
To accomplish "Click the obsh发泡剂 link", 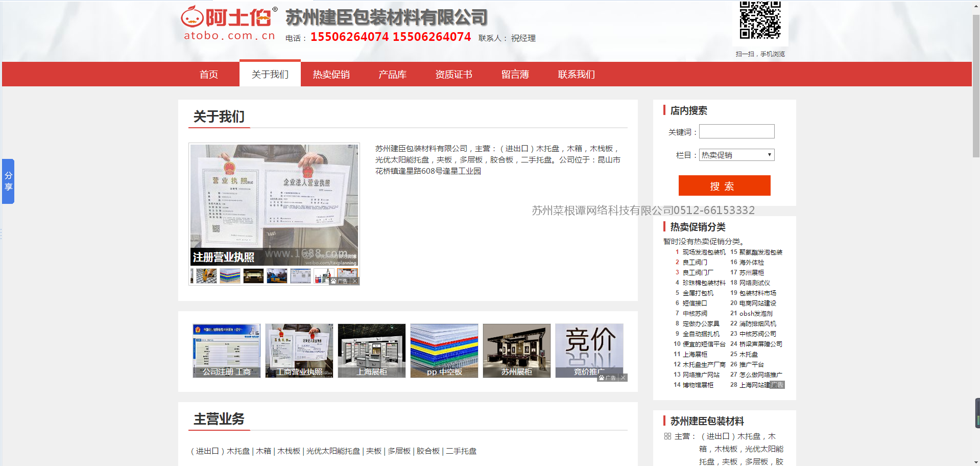I will pyautogui.click(x=756, y=313).
